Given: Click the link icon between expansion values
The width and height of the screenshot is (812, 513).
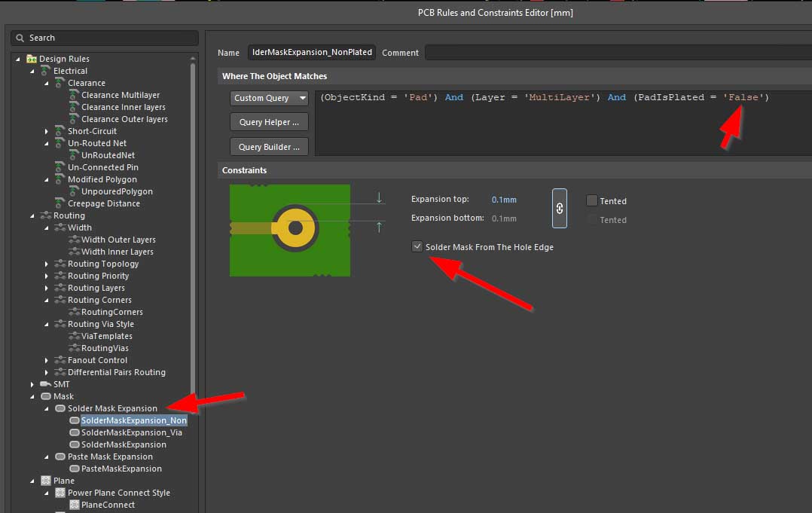Looking at the screenshot, I should (559, 209).
